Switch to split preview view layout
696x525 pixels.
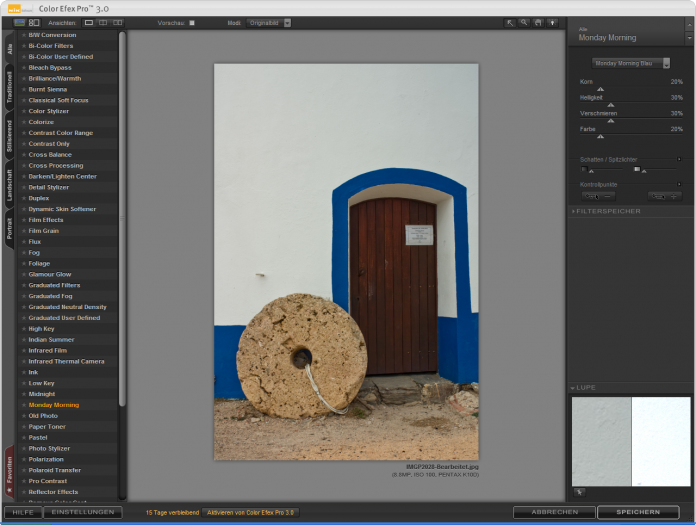[x=103, y=22]
